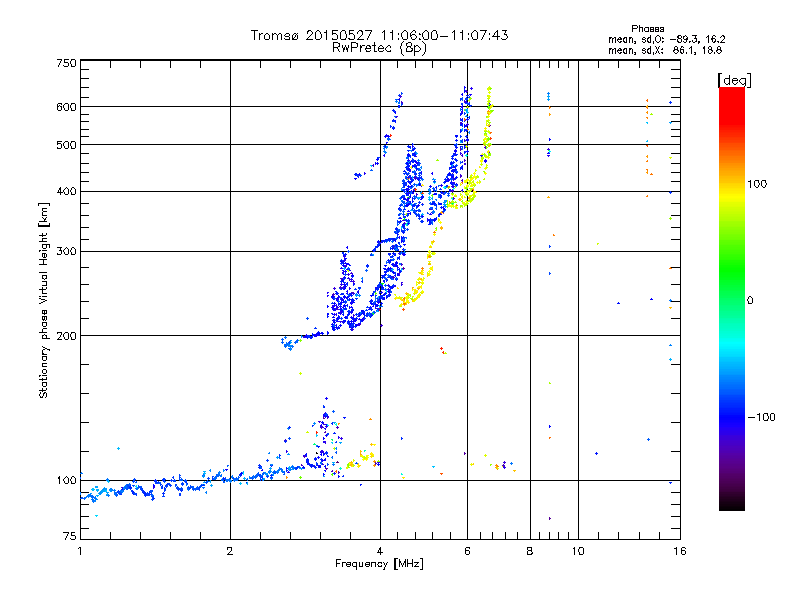Click the color bar tick label "0"
The width and height of the screenshot is (800, 600).
tap(750, 300)
